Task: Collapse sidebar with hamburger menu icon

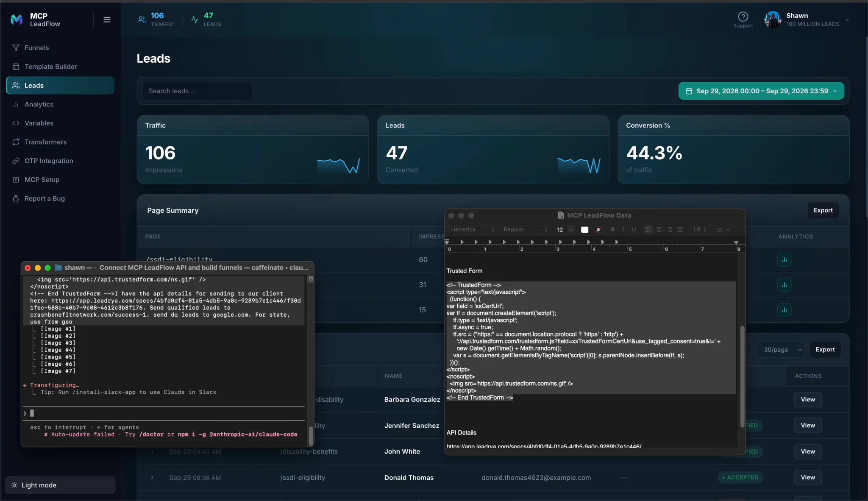Action: (107, 19)
